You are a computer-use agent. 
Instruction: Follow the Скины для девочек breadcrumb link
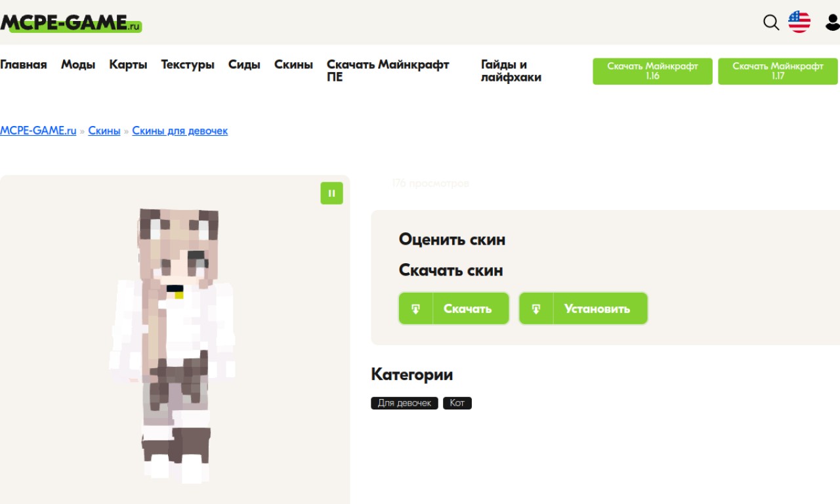pos(180,131)
